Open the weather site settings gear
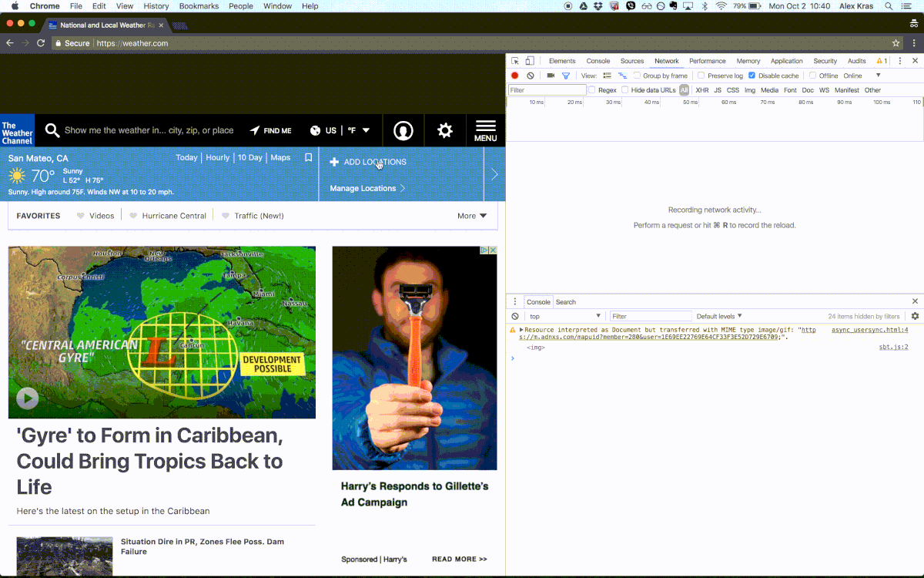 click(445, 130)
